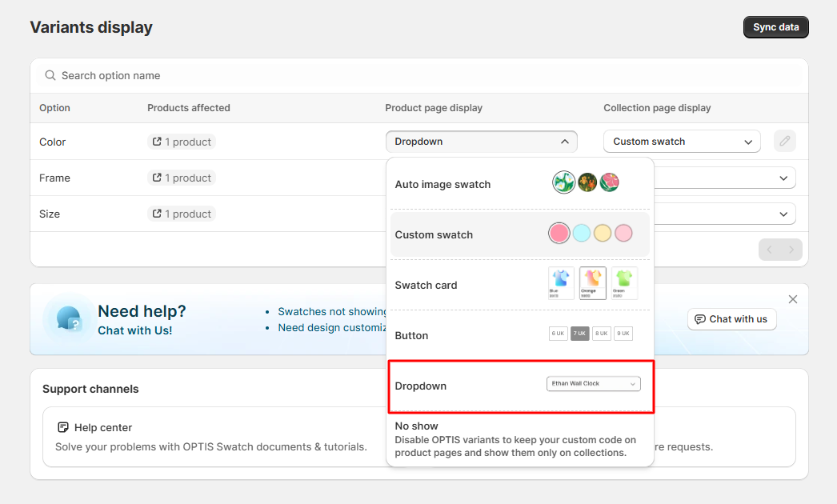Click the pencil edit icon for Color
The height and width of the screenshot is (504, 837).
click(785, 141)
